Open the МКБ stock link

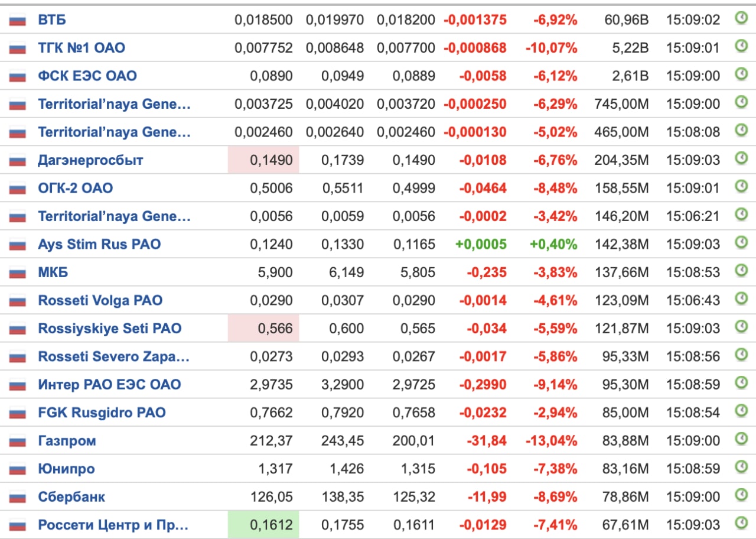point(53,272)
